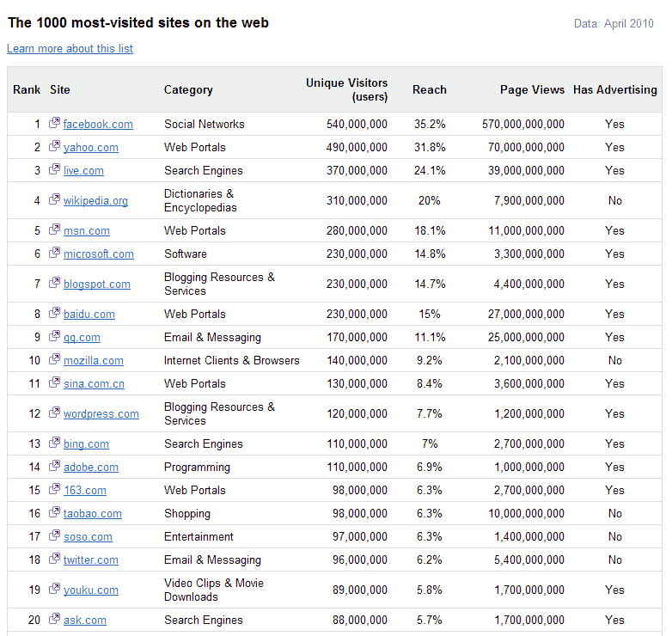Click external-link icon beside soso.com
This screenshot has width=672, height=636.
(54, 535)
